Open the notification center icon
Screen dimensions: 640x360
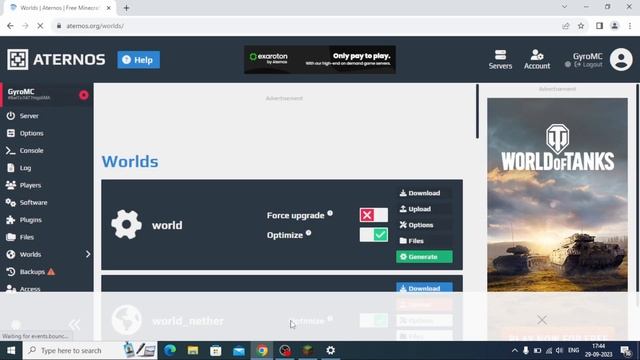coord(626,350)
